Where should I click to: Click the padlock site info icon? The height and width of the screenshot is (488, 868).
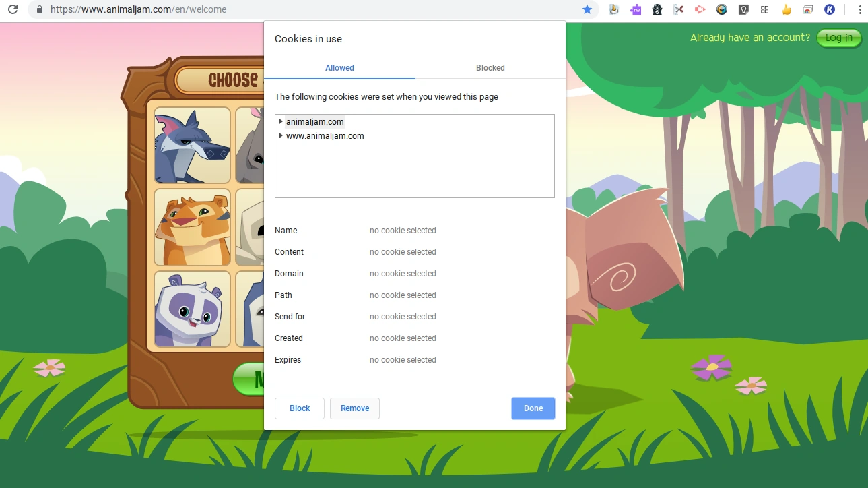click(x=39, y=10)
